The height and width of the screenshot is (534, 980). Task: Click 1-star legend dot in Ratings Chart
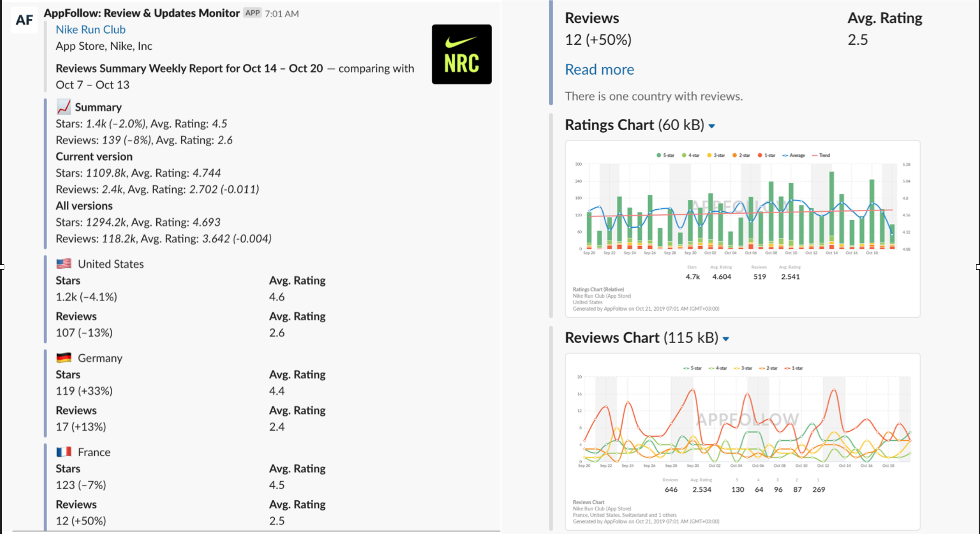coord(760,155)
